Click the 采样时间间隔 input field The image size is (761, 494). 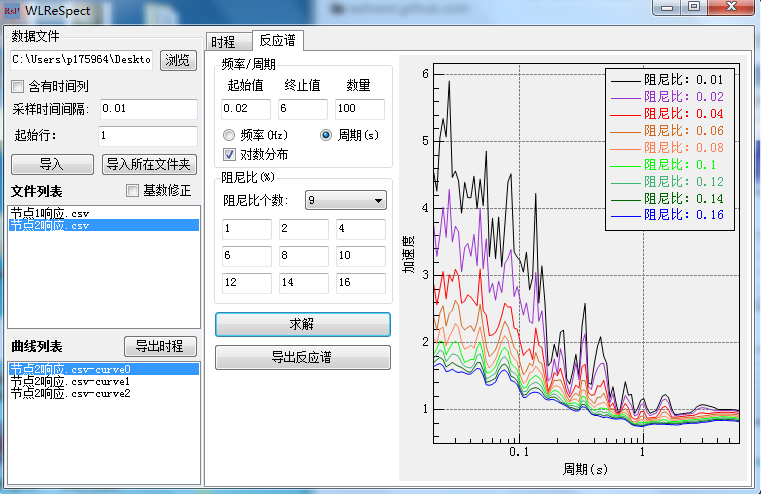pyautogui.click(x=149, y=109)
